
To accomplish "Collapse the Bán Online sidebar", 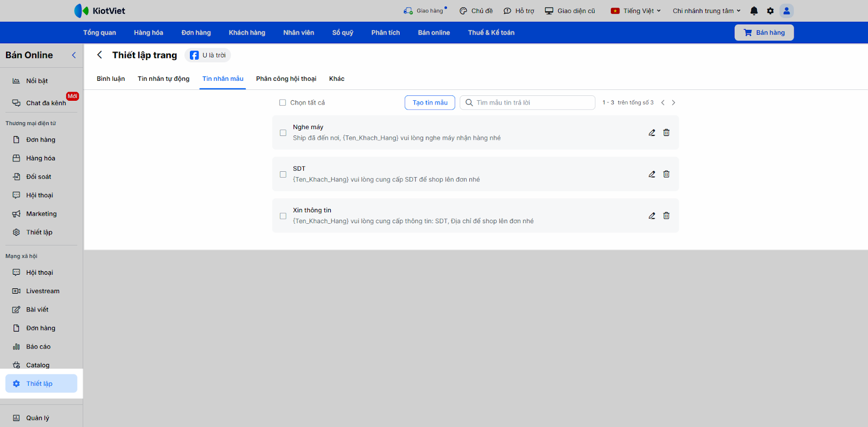I will point(74,55).
